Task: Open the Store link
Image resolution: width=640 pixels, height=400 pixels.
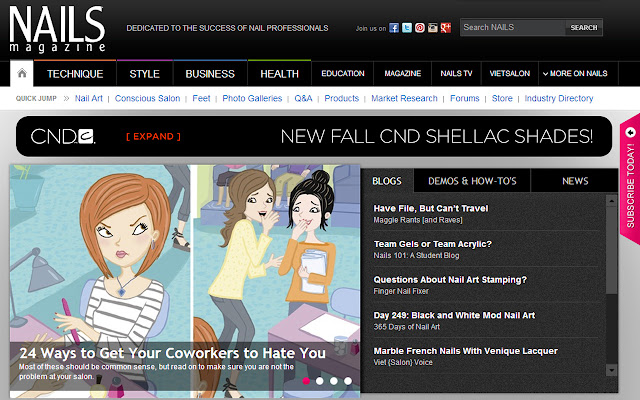Action: (502, 98)
